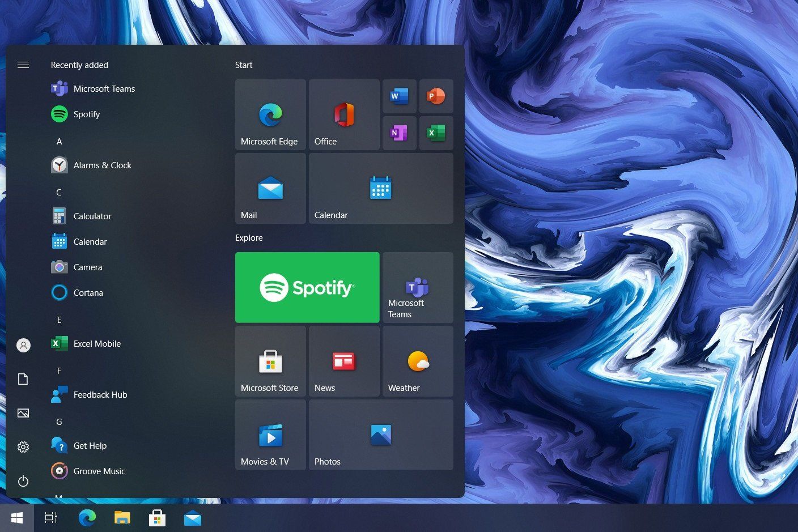798x532 pixels.
Task: Open the PowerPoint tile
Action: click(x=436, y=96)
